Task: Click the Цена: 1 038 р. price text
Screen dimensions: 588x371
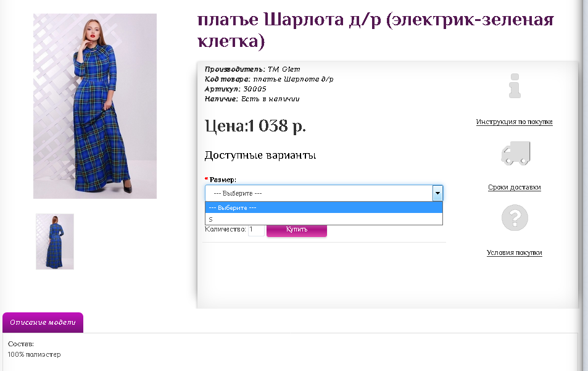Action: pyautogui.click(x=255, y=126)
